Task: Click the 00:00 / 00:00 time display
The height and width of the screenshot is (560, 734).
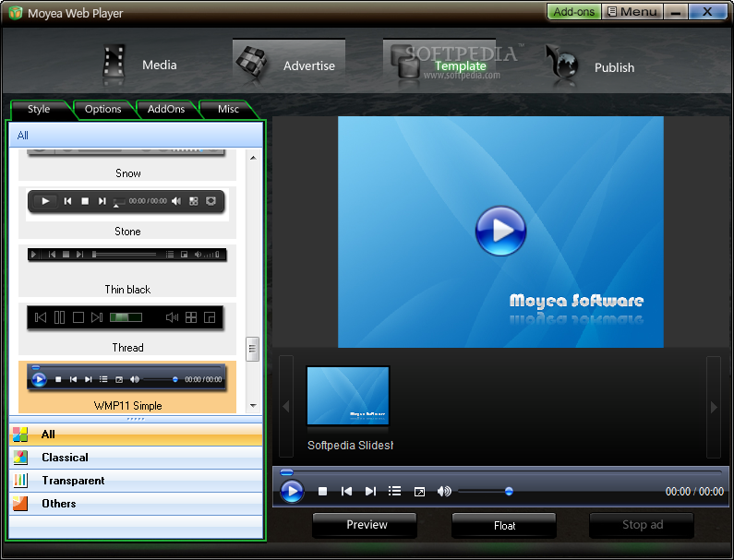Action: pyautogui.click(x=694, y=492)
